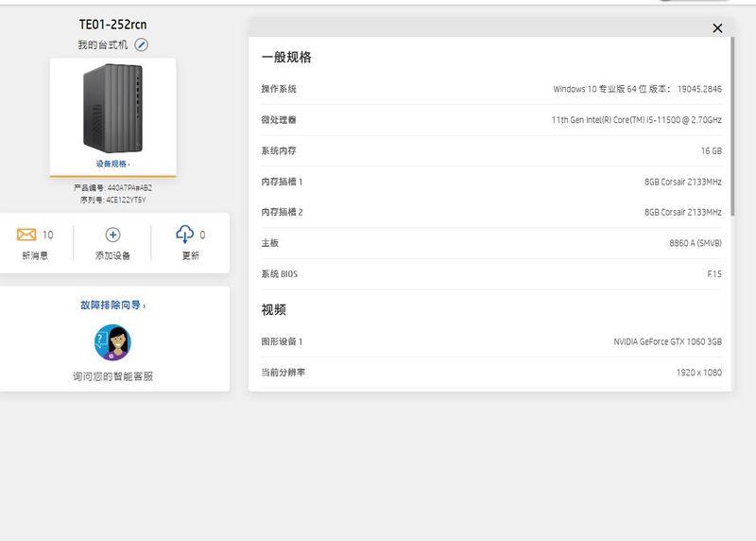
Task: Open the 新消息 envelope icon
Action: pyautogui.click(x=26, y=235)
